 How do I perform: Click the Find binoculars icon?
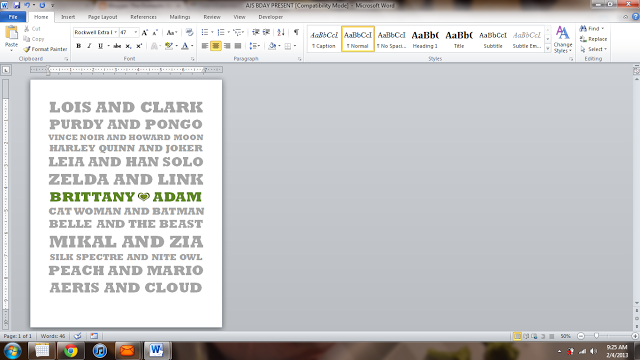point(583,29)
